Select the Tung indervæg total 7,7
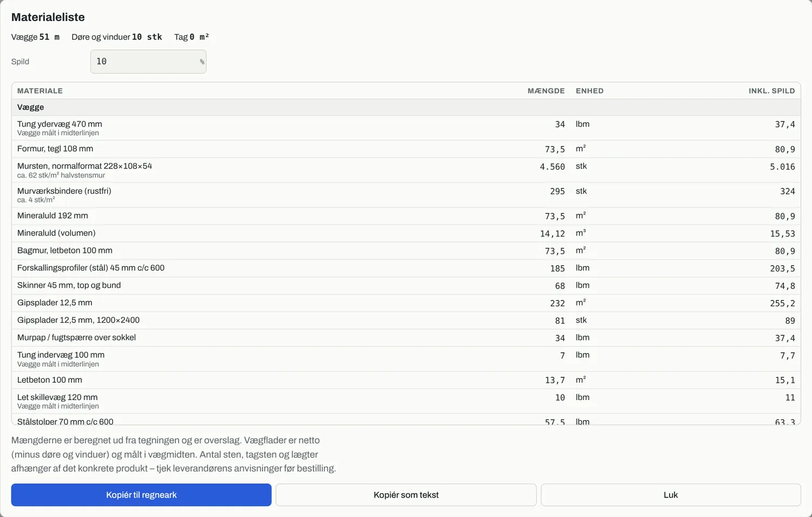Screen dimensions: 812x517 coord(788,356)
